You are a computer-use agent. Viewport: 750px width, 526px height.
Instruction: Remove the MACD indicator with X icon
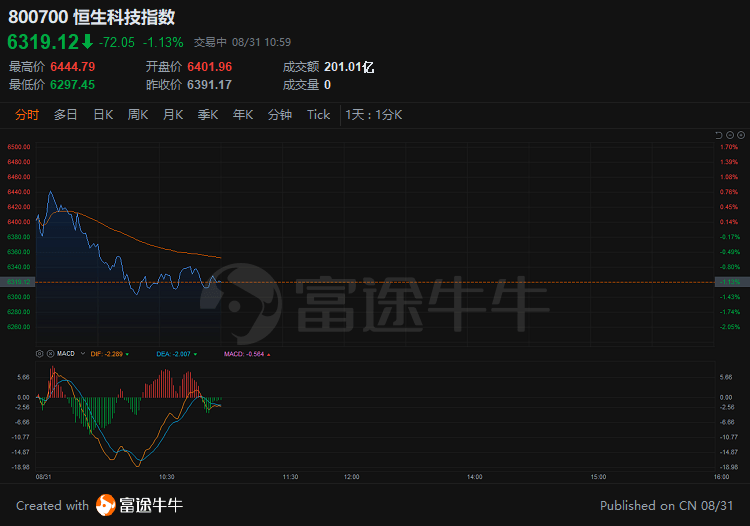(x=48, y=353)
